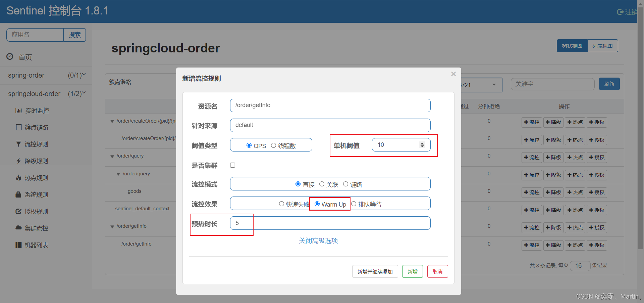Click the home dashboard icon in sidebar

coord(10,57)
